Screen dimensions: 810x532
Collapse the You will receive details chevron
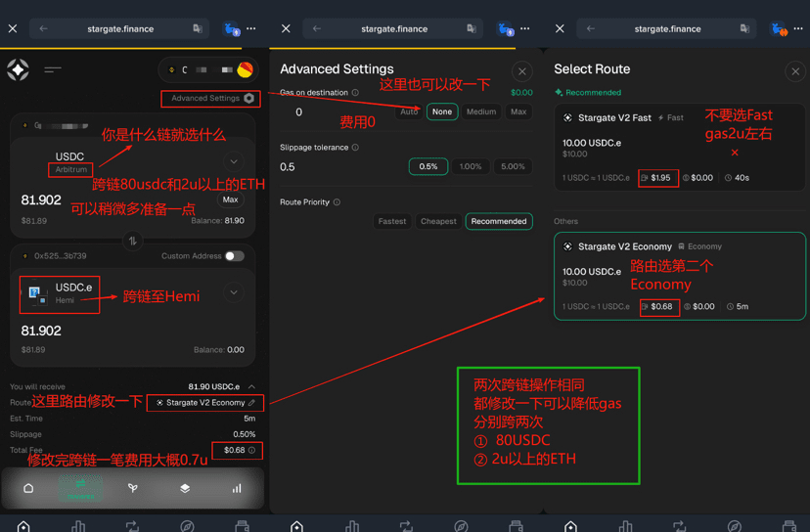(x=251, y=386)
